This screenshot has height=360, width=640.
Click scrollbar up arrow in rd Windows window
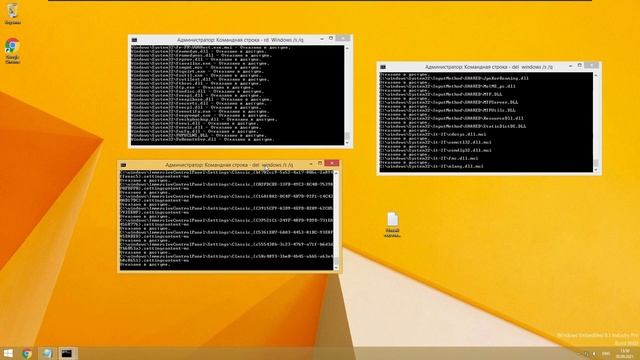coord(347,48)
